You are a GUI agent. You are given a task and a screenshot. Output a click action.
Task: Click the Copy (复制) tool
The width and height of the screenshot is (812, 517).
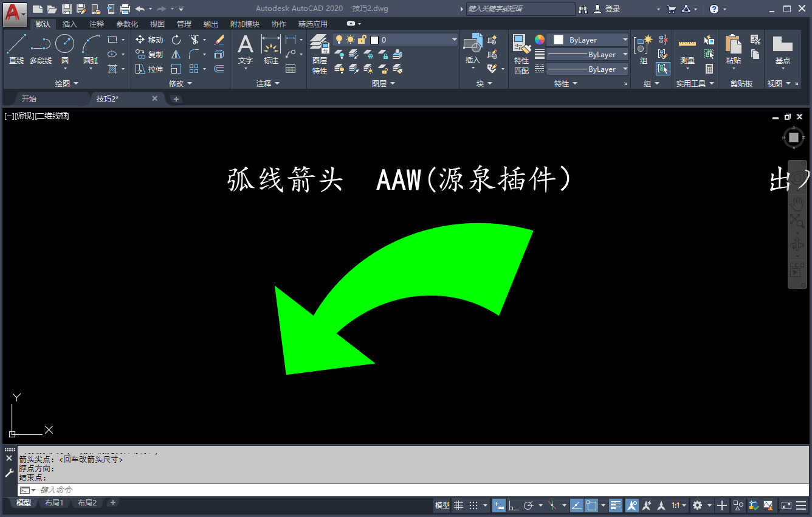149,54
